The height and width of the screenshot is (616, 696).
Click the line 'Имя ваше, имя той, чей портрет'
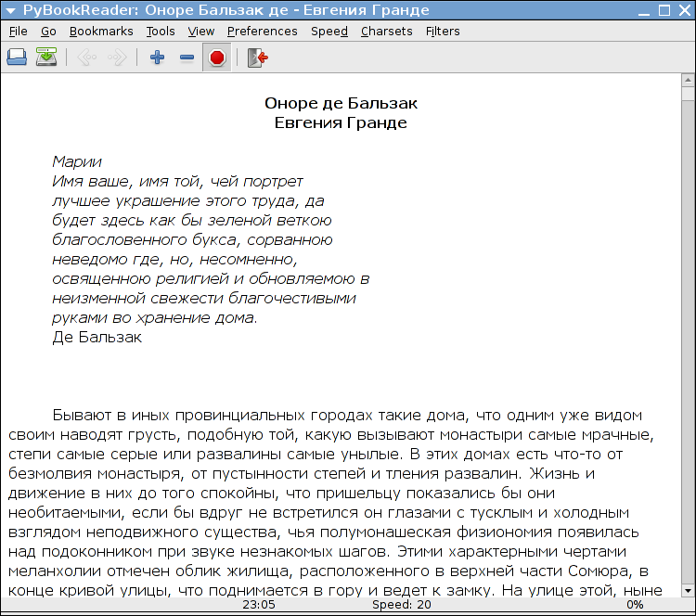click(x=177, y=181)
